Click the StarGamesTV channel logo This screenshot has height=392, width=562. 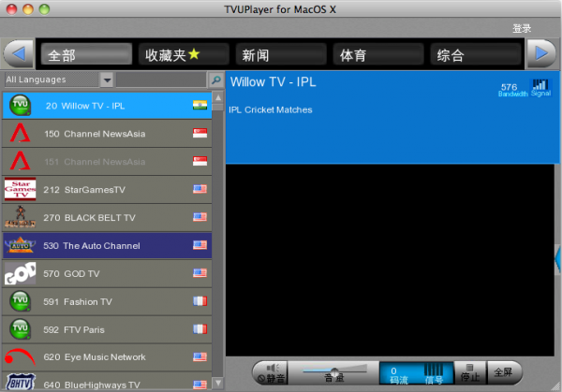pyautogui.click(x=20, y=189)
